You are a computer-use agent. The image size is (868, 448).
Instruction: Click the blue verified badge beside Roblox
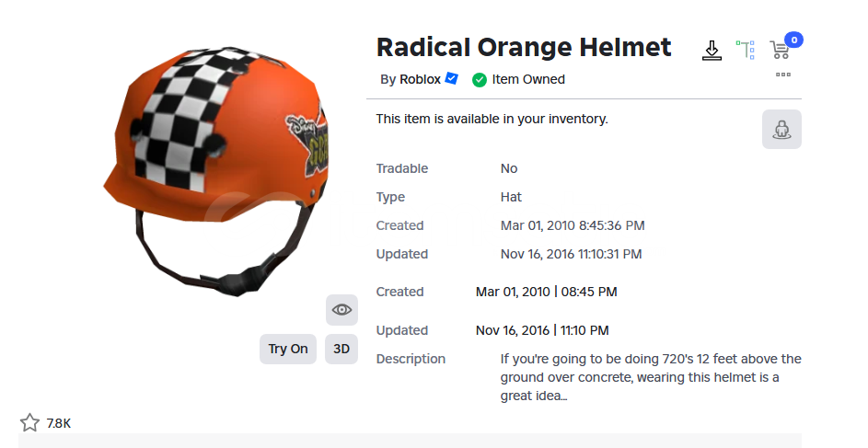pyautogui.click(x=452, y=78)
